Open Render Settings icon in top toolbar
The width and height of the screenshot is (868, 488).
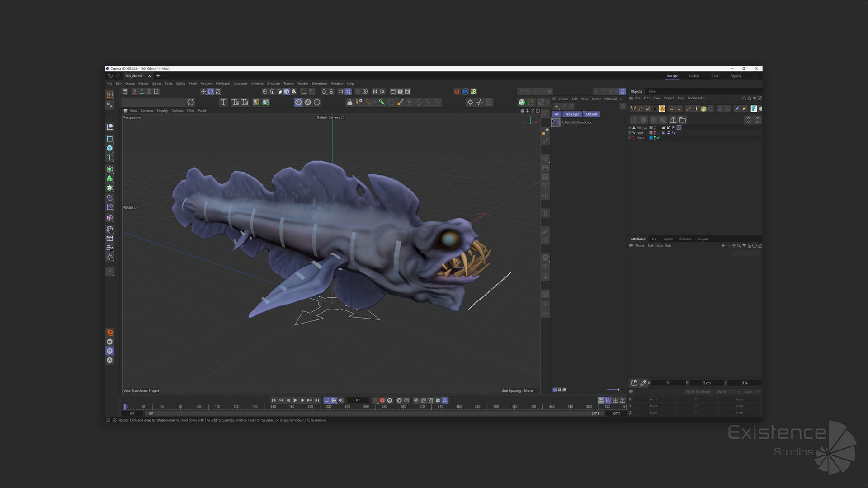[x=407, y=91]
